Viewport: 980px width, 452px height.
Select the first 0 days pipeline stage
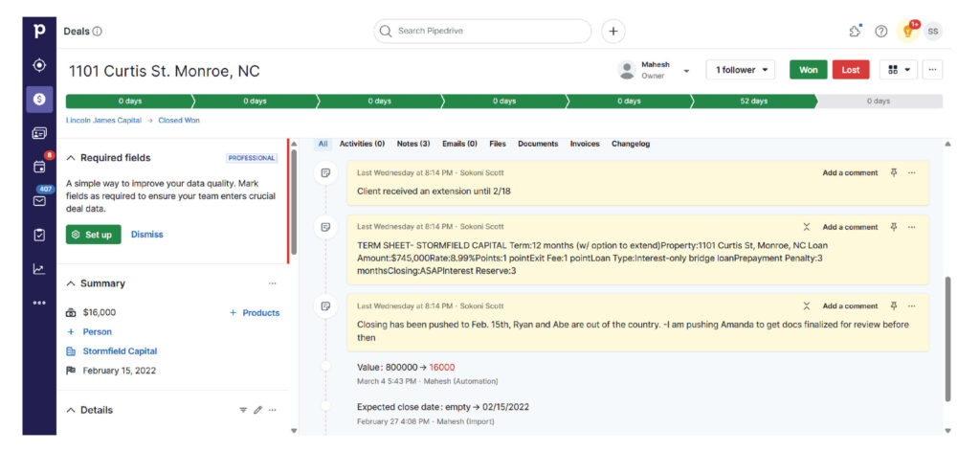pyautogui.click(x=130, y=102)
